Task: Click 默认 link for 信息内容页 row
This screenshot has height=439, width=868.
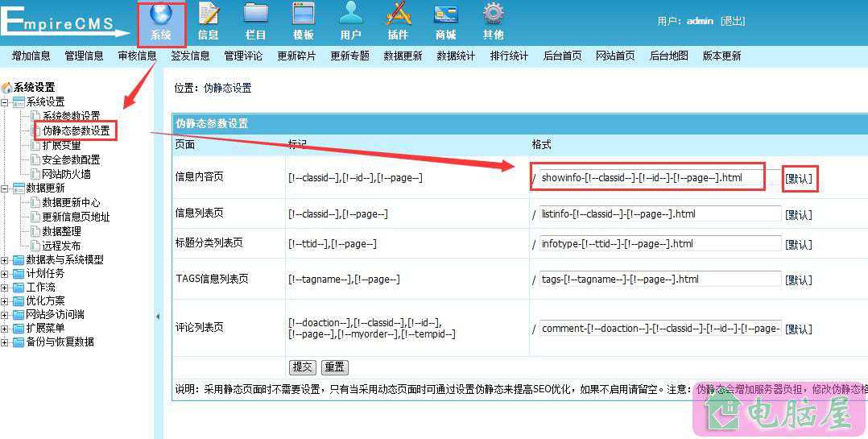Action: [798, 179]
